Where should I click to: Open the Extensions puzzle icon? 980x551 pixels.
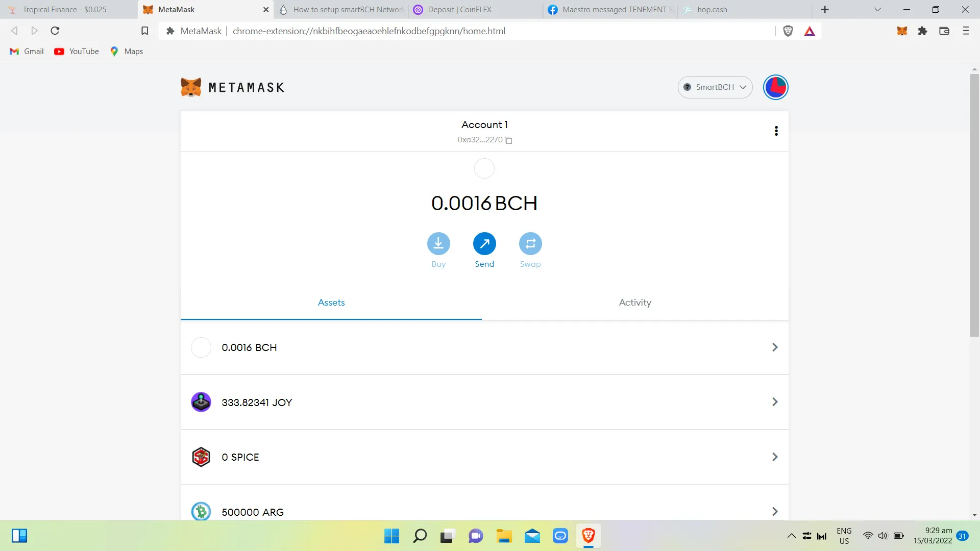pos(922,31)
